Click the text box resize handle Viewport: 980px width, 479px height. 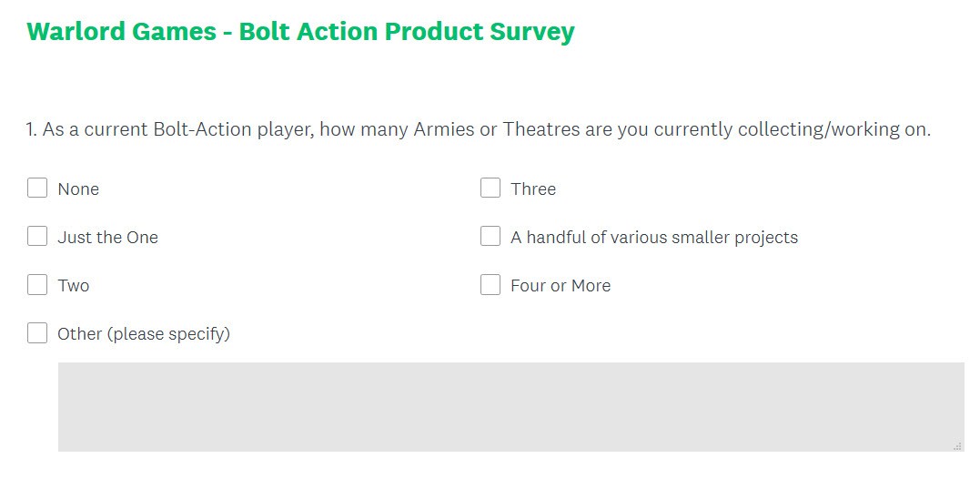(x=957, y=445)
